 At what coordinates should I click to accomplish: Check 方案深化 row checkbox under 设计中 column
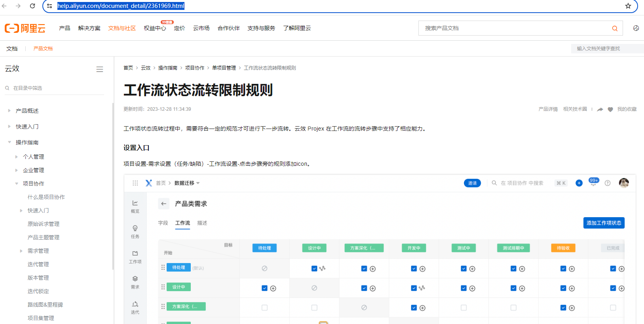[314, 308]
